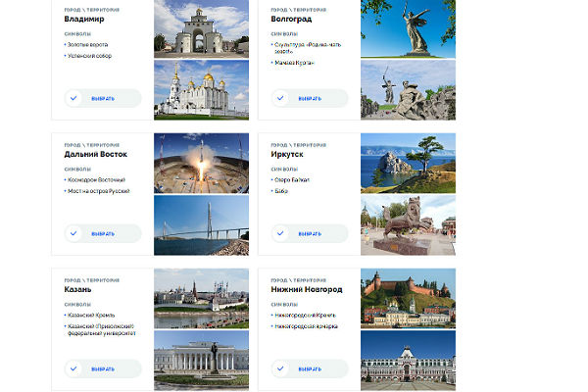Click the checkmark icon in the Дальний Восток card
The height and width of the screenshot is (392, 588).
74,233
